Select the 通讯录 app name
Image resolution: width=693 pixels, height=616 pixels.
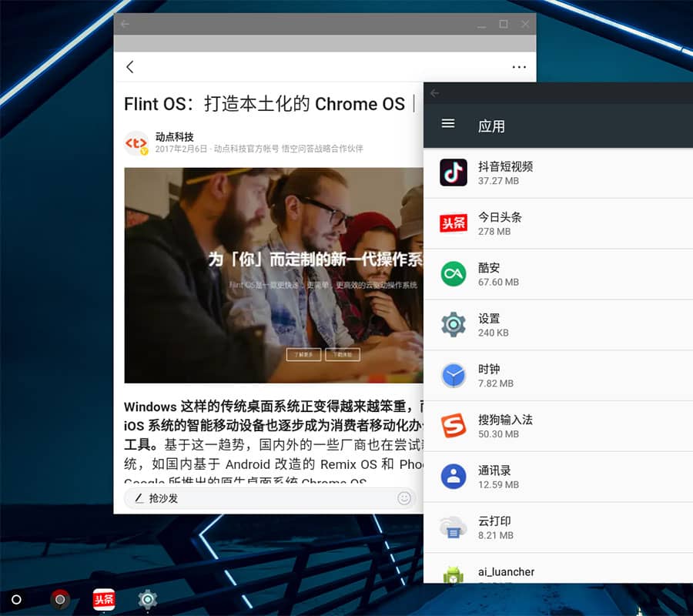[x=494, y=470]
